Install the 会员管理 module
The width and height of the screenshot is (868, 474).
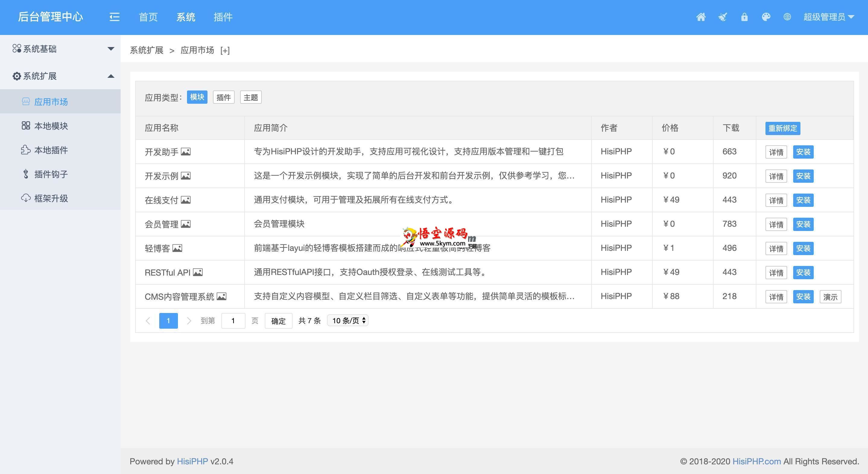[803, 224]
